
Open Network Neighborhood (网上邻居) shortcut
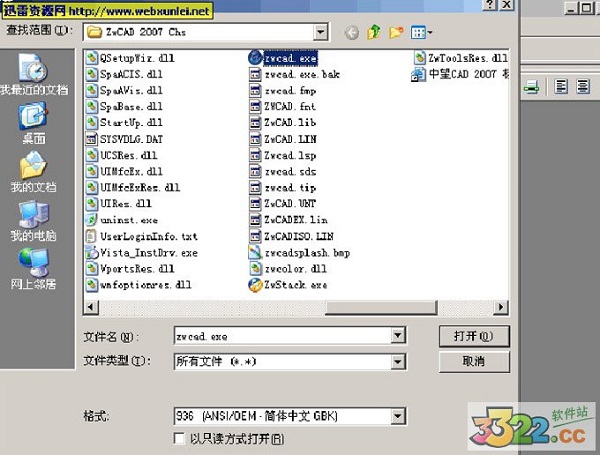34,269
